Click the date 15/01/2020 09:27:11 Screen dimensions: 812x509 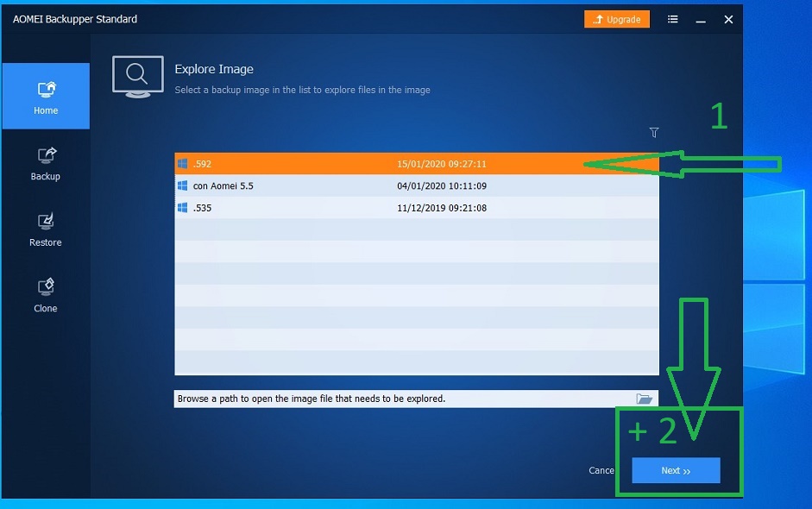click(x=442, y=164)
